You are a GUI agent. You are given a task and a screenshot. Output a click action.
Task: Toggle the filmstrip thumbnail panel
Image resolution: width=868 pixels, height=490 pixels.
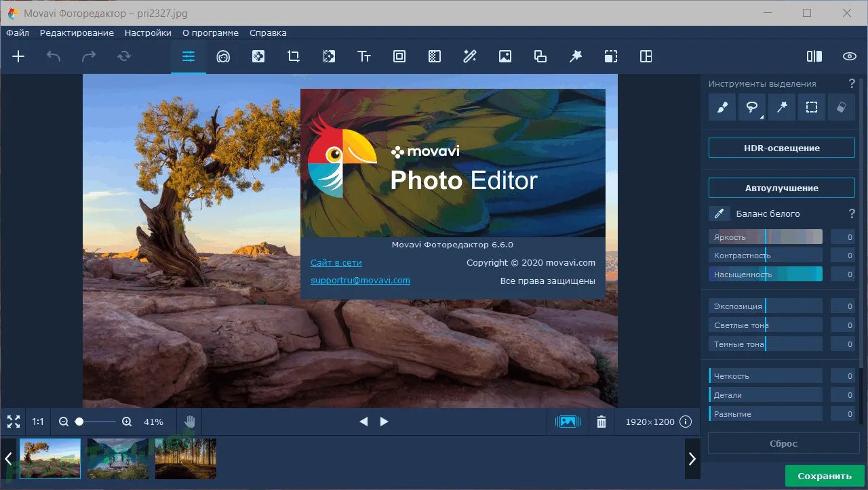(x=568, y=422)
